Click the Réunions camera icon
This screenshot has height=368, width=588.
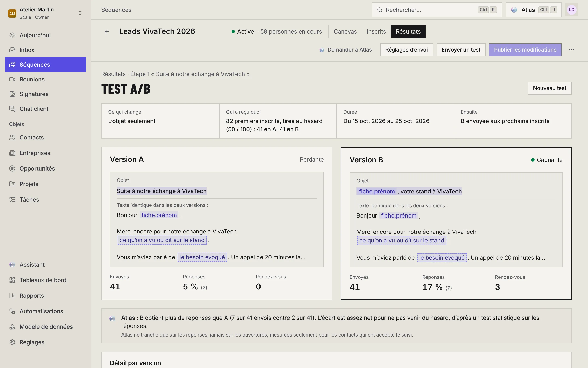(12, 79)
